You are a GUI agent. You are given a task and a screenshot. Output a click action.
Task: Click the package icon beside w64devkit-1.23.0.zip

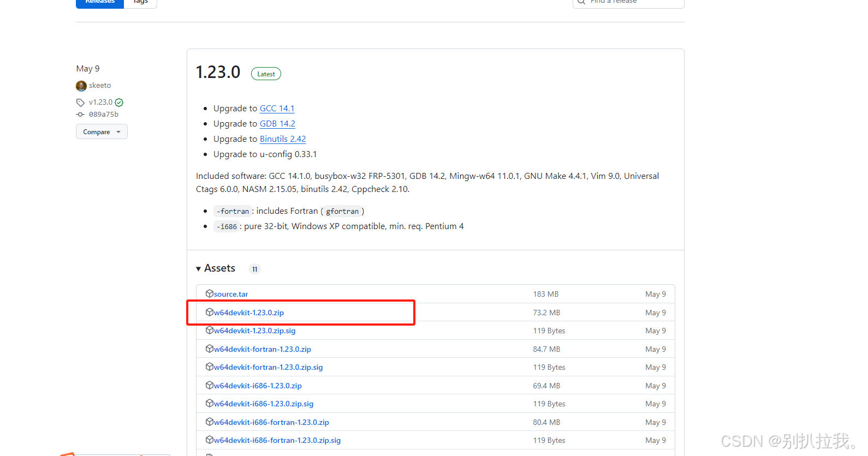209,312
